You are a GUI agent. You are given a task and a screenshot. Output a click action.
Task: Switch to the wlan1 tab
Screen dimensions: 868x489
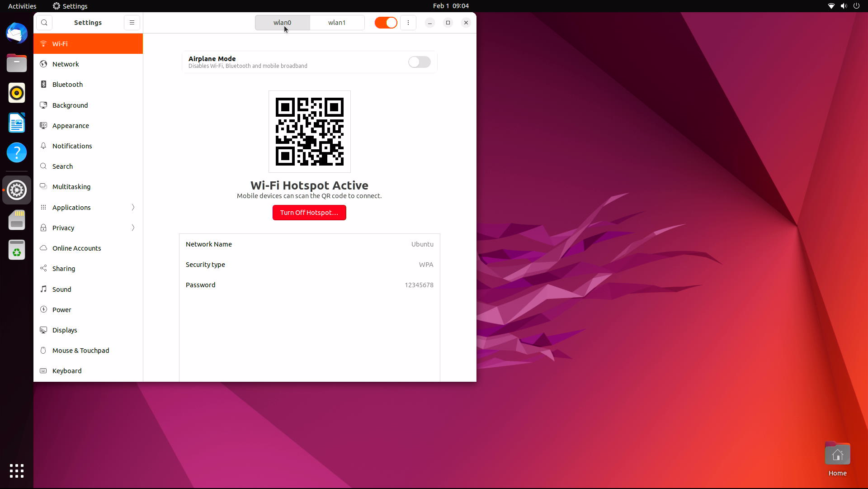click(337, 23)
